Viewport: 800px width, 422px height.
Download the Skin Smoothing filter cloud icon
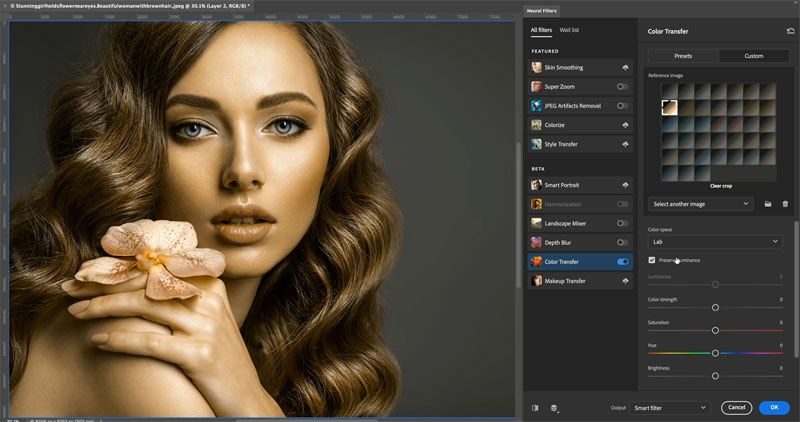pos(625,67)
